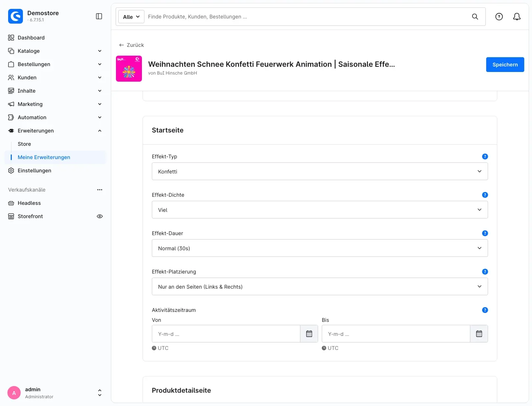
Task: Click the admin avatar circle
Action: [x=14, y=393]
